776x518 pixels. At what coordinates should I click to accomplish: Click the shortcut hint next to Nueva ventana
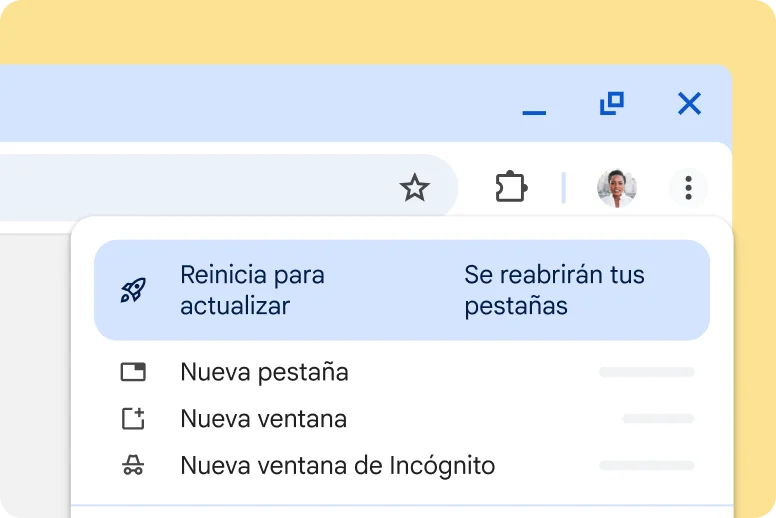(x=658, y=419)
